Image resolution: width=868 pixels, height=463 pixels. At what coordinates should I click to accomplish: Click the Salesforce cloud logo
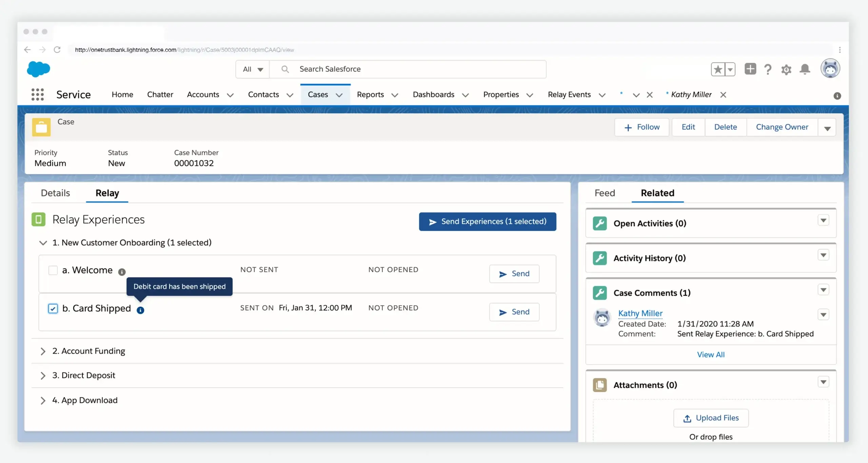pos(38,69)
